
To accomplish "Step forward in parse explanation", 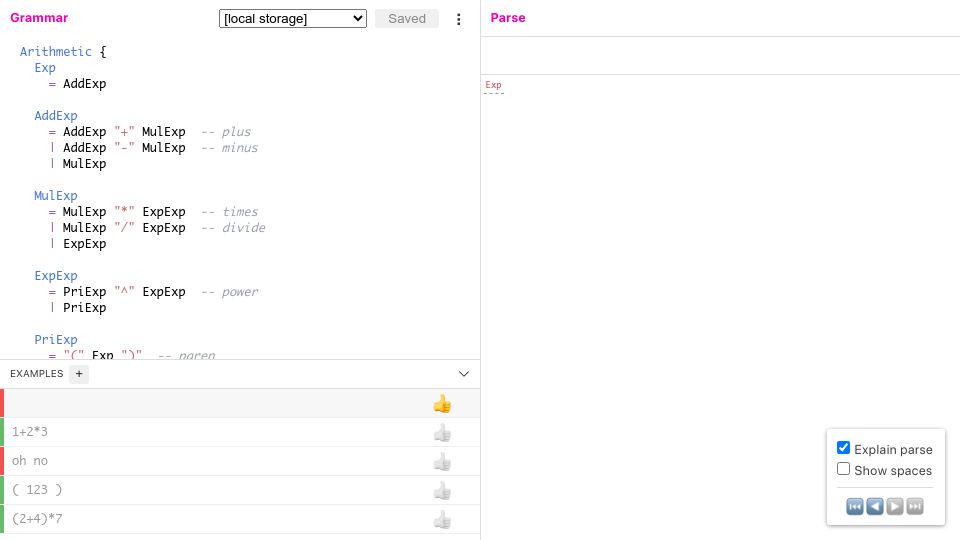I will [x=895, y=506].
